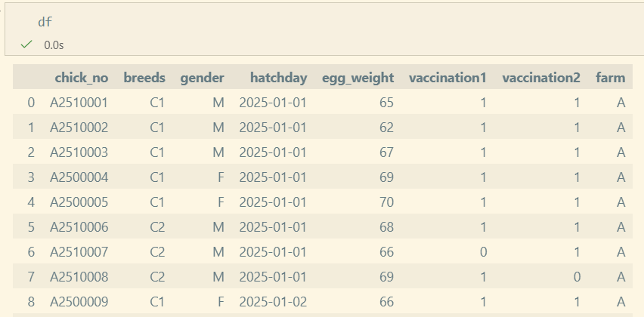Image resolution: width=644 pixels, height=317 pixels.
Task: Select the egg_weight column header
Action: coord(358,78)
